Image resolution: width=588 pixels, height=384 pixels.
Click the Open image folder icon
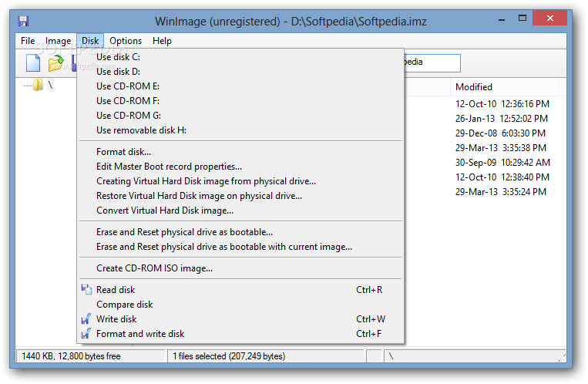55,63
